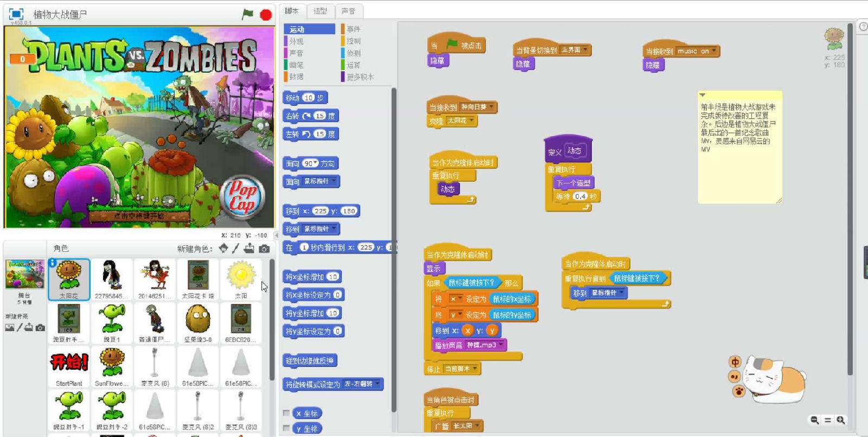This screenshot has width=868, height=437.
Task: Click the punctuation mode icon by cat
Action: click(734, 376)
